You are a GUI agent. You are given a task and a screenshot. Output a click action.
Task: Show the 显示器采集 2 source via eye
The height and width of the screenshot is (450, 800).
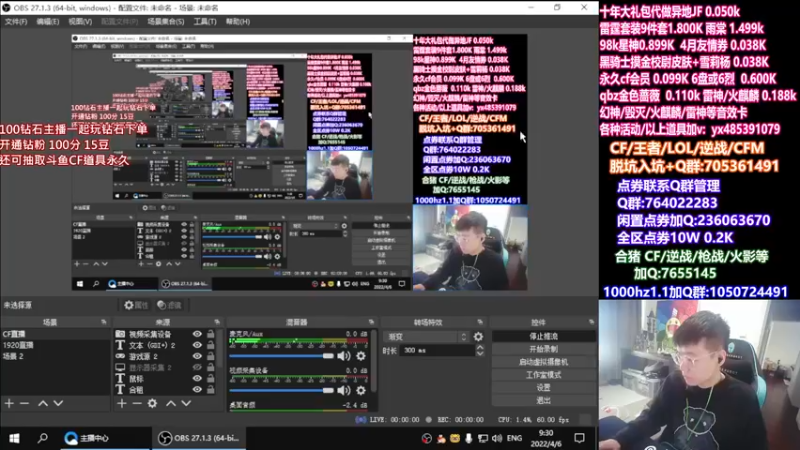197,367
